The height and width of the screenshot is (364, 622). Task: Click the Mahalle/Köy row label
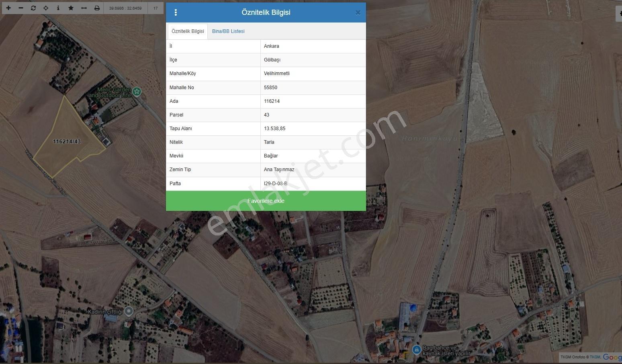(183, 74)
